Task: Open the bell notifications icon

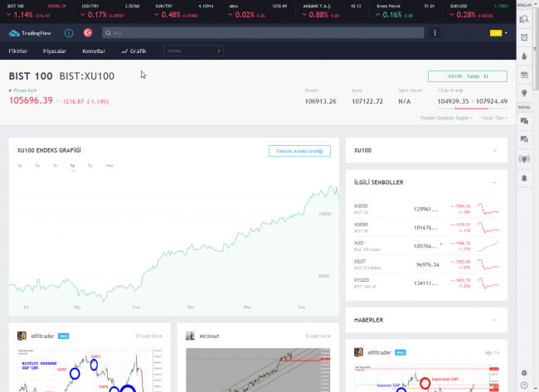Action: (x=524, y=178)
